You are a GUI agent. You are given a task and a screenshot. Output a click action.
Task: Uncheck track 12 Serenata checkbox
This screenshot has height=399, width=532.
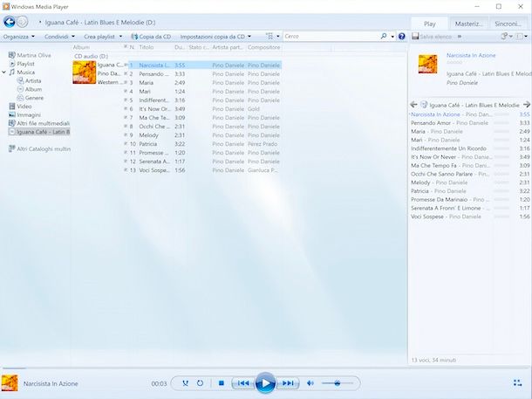pyautogui.click(x=126, y=162)
